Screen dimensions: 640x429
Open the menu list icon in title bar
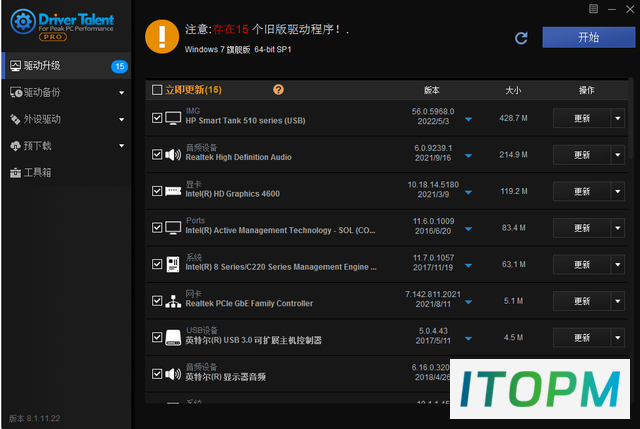(593, 9)
